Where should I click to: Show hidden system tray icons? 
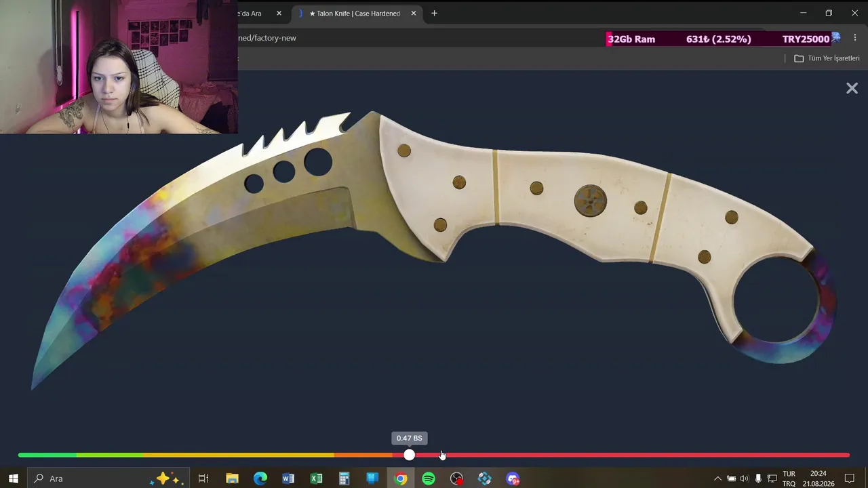click(717, 479)
